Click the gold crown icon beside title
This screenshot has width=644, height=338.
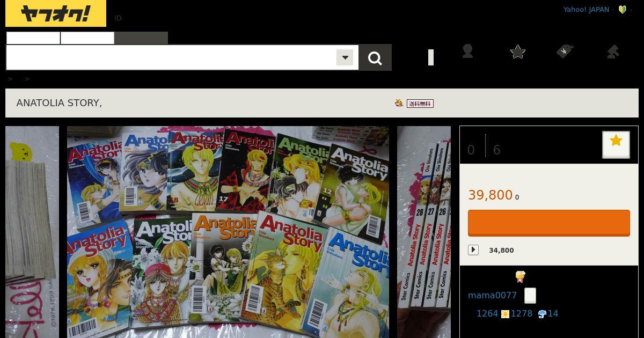click(x=399, y=103)
